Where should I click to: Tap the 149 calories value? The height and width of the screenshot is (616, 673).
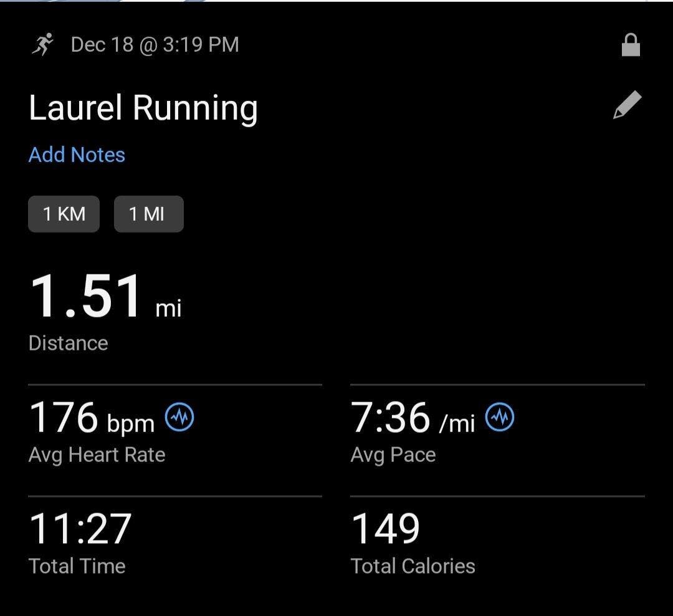(x=385, y=529)
